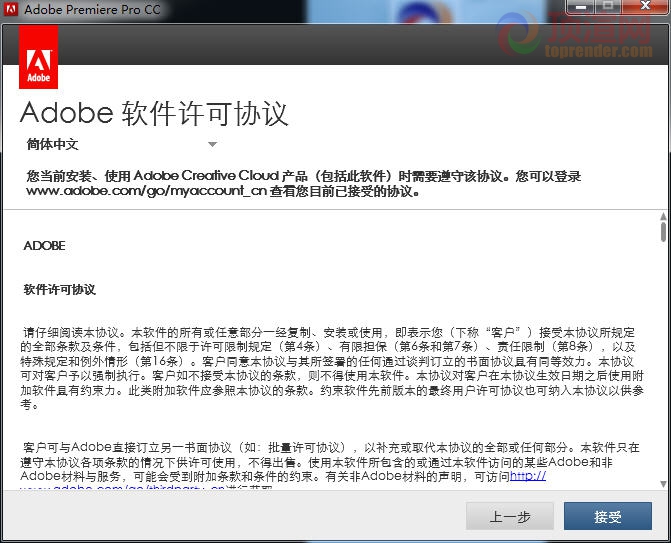Click the license text scrollbar thumb
Viewport: 671px width, 543px height.
point(663,231)
